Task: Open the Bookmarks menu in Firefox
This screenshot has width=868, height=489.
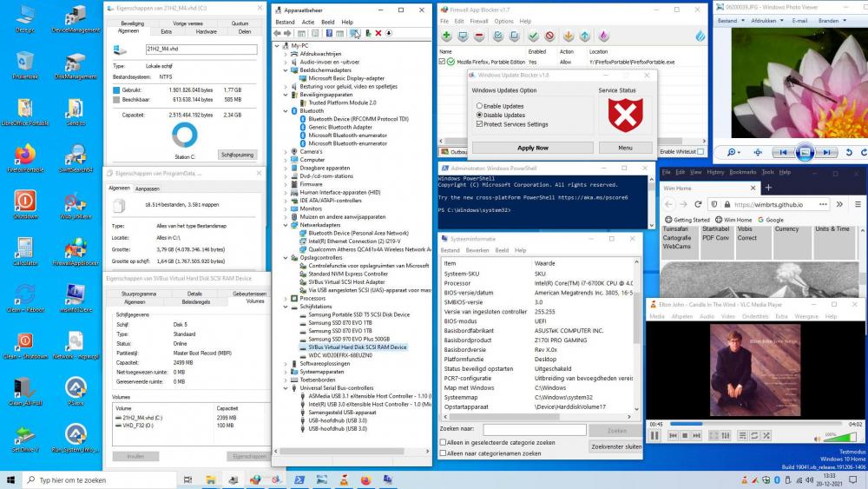Action: pos(743,172)
